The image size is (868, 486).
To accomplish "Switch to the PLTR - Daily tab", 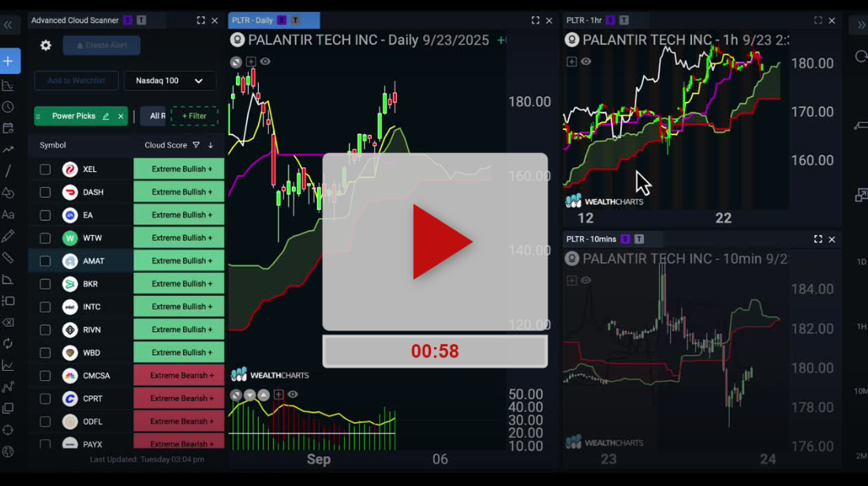I will (274, 21).
